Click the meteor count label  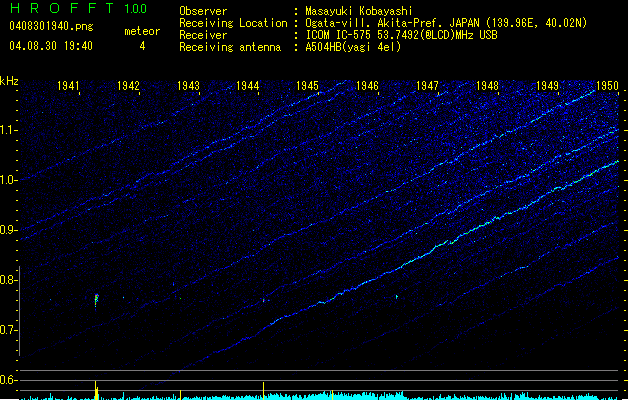click(142, 31)
